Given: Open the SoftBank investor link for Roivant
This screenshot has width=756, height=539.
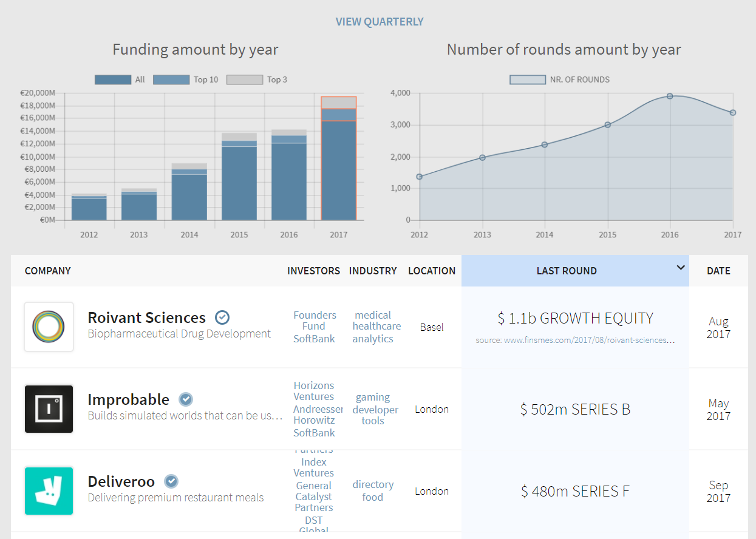Looking at the screenshot, I should click(314, 339).
